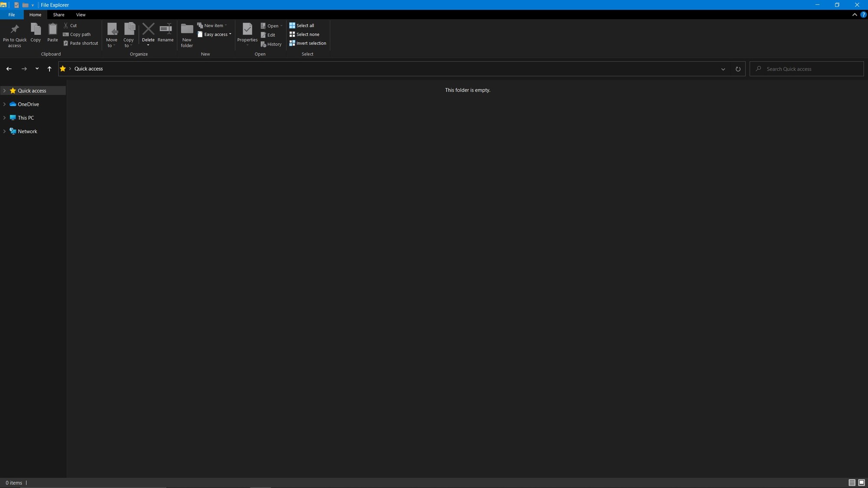Click the Help question mark icon
868x488 pixels.
click(863, 15)
